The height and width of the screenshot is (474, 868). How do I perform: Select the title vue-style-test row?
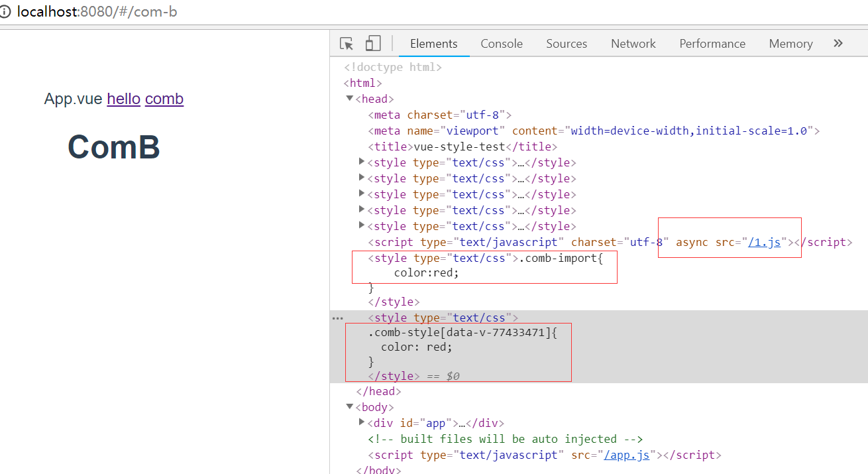(x=462, y=147)
